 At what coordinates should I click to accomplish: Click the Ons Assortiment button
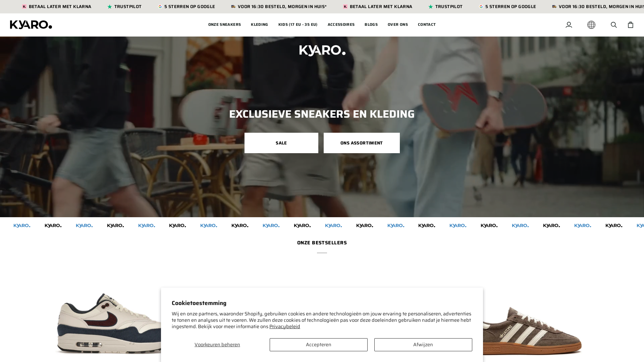coord(362,143)
